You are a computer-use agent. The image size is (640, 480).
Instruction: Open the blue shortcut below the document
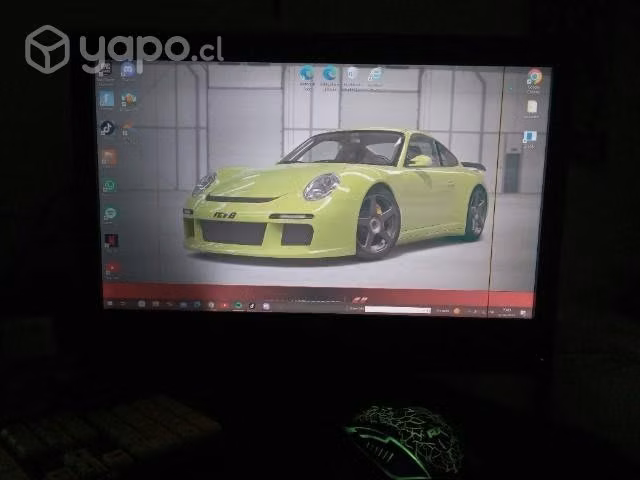click(x=529, y=138)
